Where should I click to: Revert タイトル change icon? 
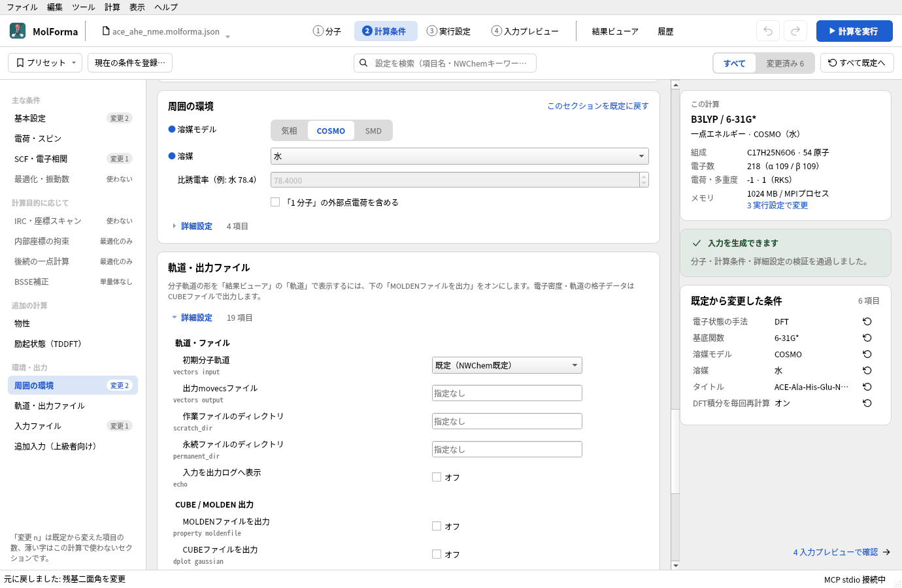(x=867, y=387)
